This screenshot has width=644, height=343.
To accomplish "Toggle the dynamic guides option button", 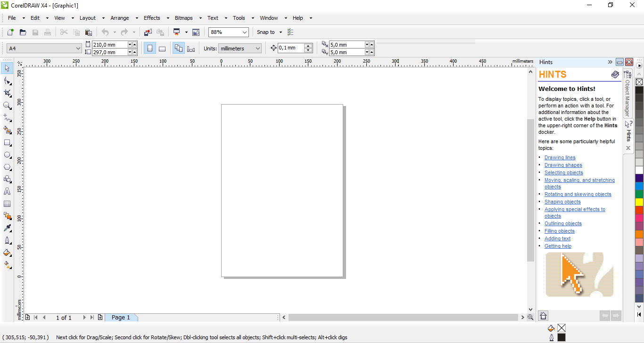I will coord(290,32).
